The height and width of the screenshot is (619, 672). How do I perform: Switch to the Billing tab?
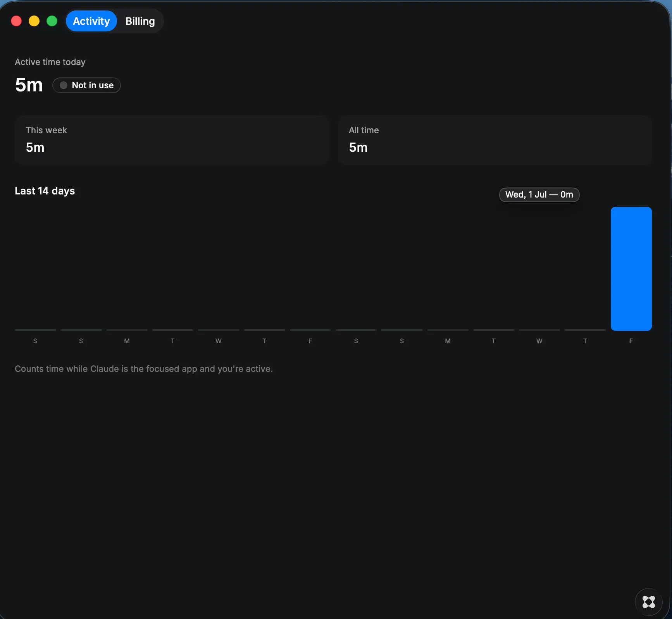tap(140, 21)
